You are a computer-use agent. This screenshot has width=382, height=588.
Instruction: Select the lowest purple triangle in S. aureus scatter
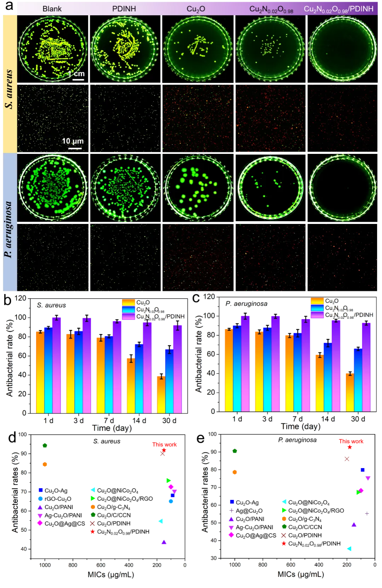164,542
